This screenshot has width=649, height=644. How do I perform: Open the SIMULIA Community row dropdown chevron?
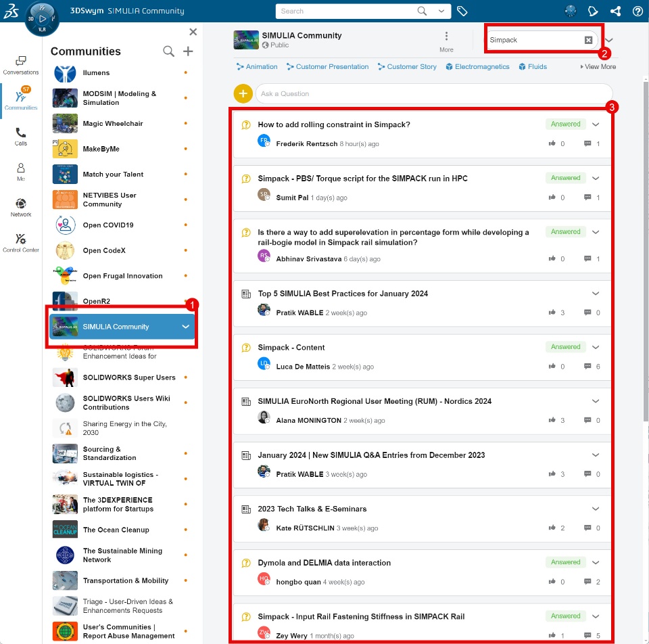[185, 326]
